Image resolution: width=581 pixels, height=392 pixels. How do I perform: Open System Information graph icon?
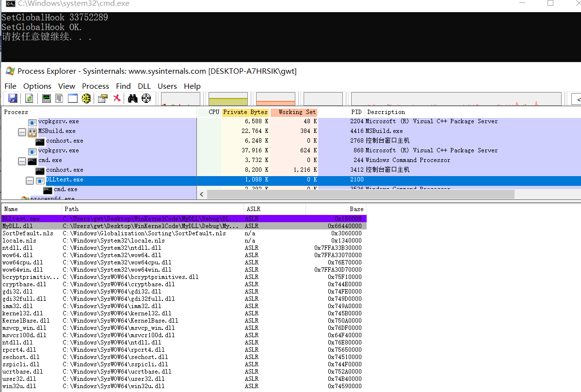pos(47,98)
